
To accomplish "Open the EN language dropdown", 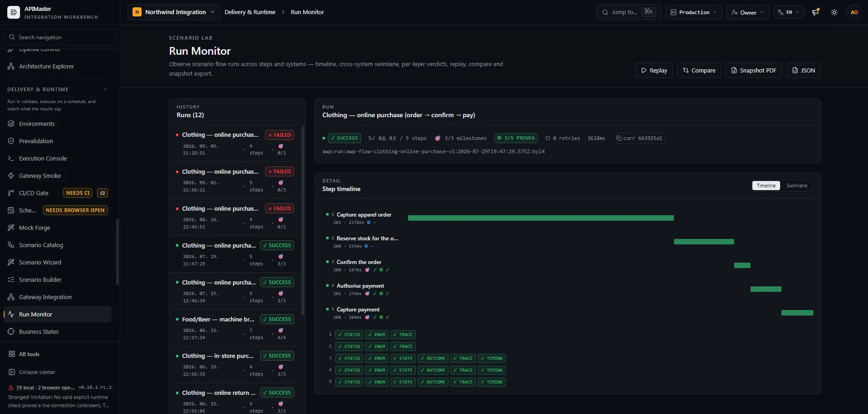I will 788,12.
